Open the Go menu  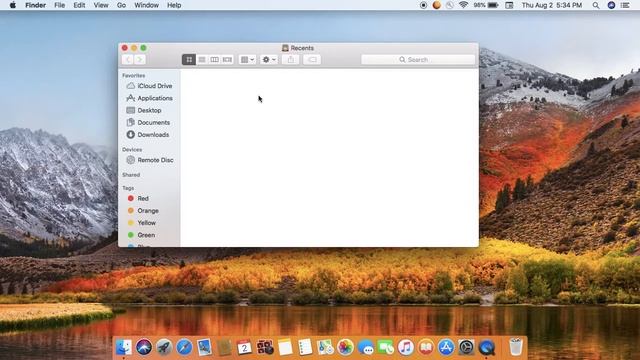tap(121, 5)
